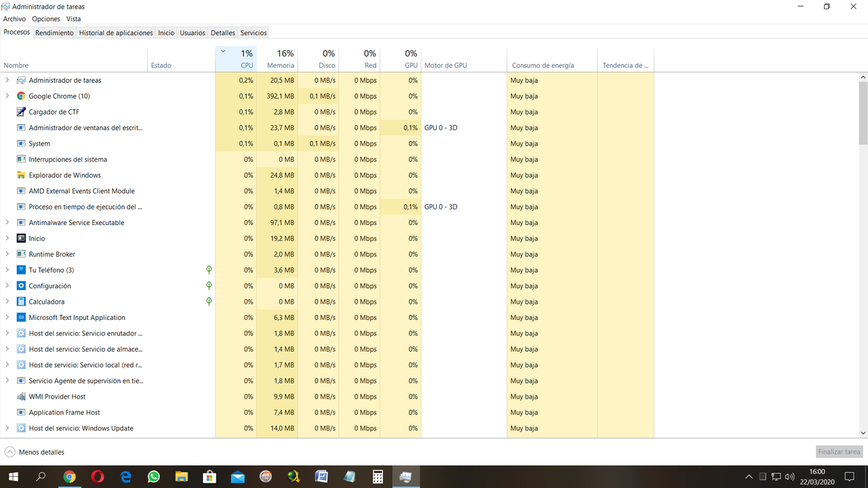Viewport: 868px width, 488px height.
Task: Click the Finalizar tarea button
Action: (840, 451)
